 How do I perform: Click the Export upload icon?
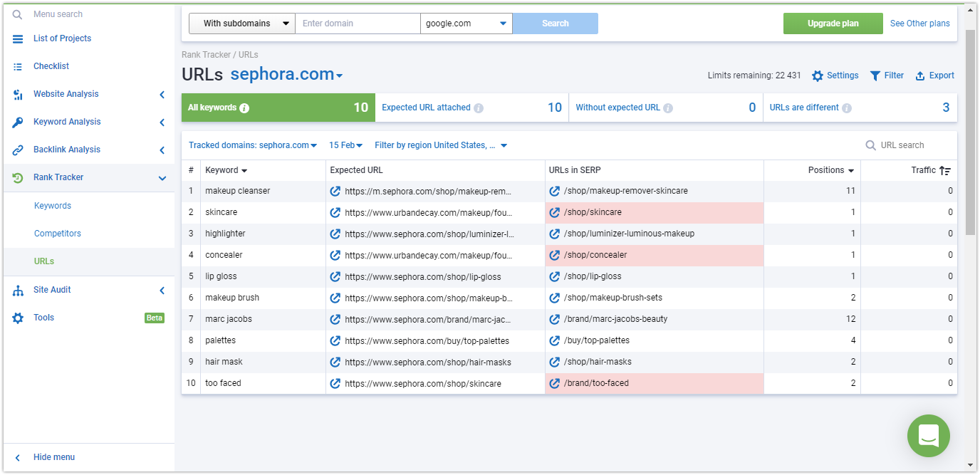click(920, 75)
